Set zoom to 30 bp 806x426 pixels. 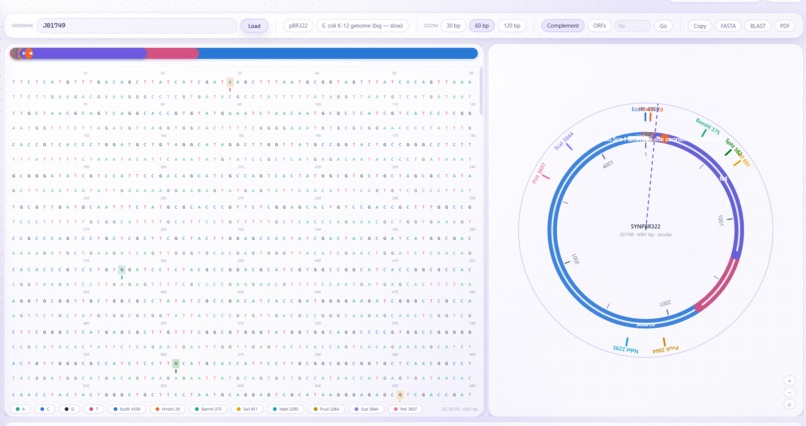(x=453, y=26)
